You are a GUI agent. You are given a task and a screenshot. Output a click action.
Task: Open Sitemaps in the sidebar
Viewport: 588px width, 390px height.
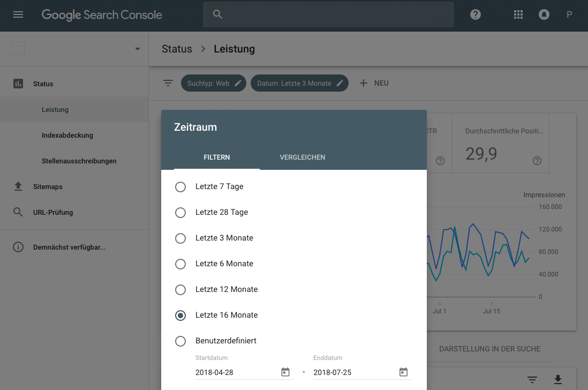(74, 186)
